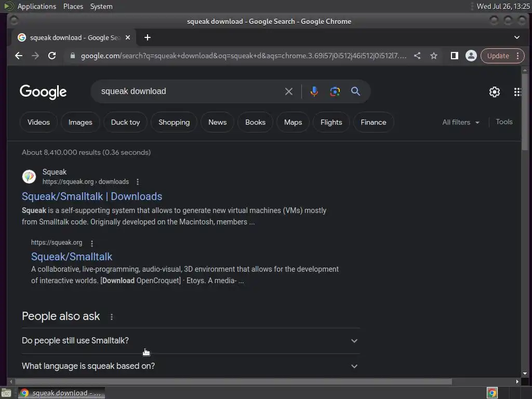Open options for squeak.org downloads result
Viewport: 532px width, 399px height.
click(137, 182)
